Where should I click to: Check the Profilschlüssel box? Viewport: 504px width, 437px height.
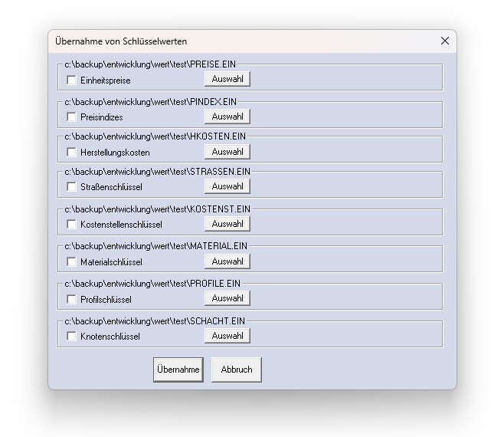(72, 299)
